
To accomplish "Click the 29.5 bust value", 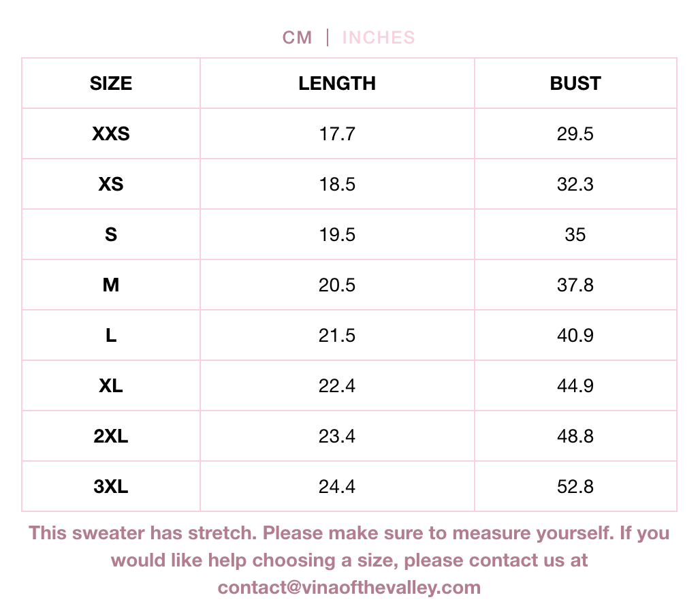I will 575,134.
